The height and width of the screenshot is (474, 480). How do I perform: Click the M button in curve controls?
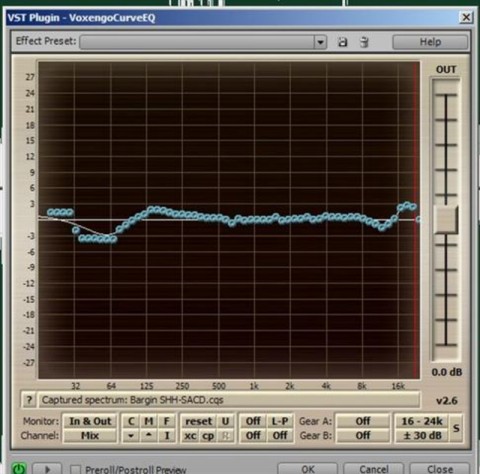pos(149,421)
